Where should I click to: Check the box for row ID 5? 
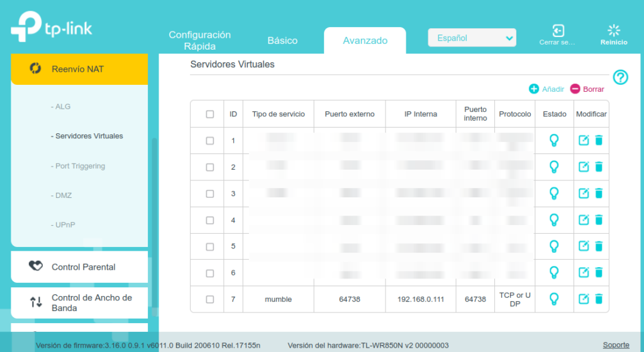point(210,246)
